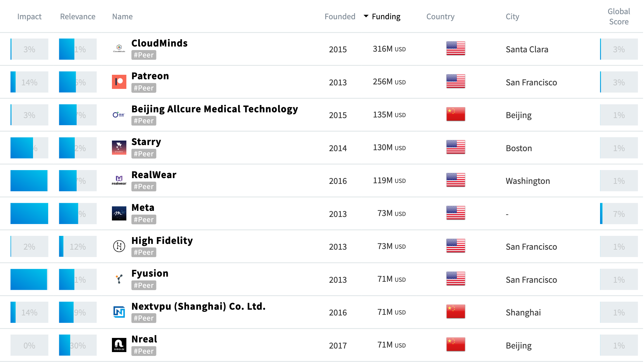Open the Beijing Allcure Medical Technology link
The height and width of the screenshot is (362, 644).
coord(215,109)
